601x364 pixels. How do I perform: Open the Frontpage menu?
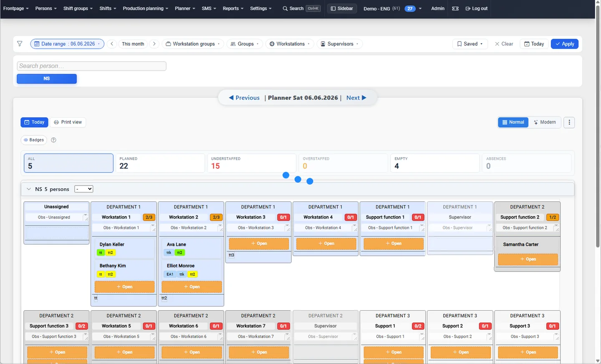pos(16,8)
